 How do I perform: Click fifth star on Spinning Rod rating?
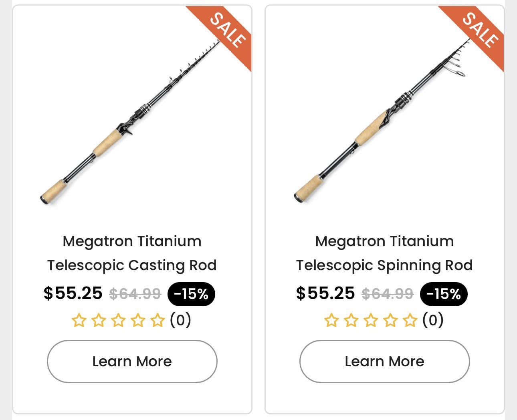410,321
